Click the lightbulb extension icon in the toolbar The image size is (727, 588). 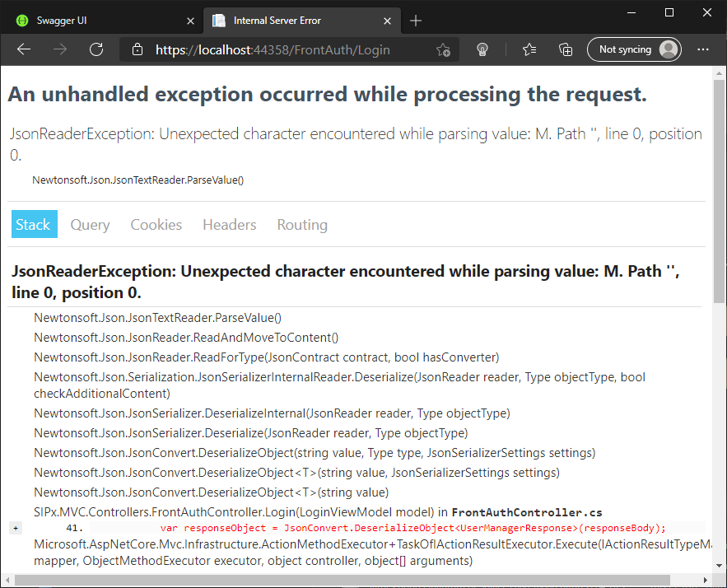[482, 49]
